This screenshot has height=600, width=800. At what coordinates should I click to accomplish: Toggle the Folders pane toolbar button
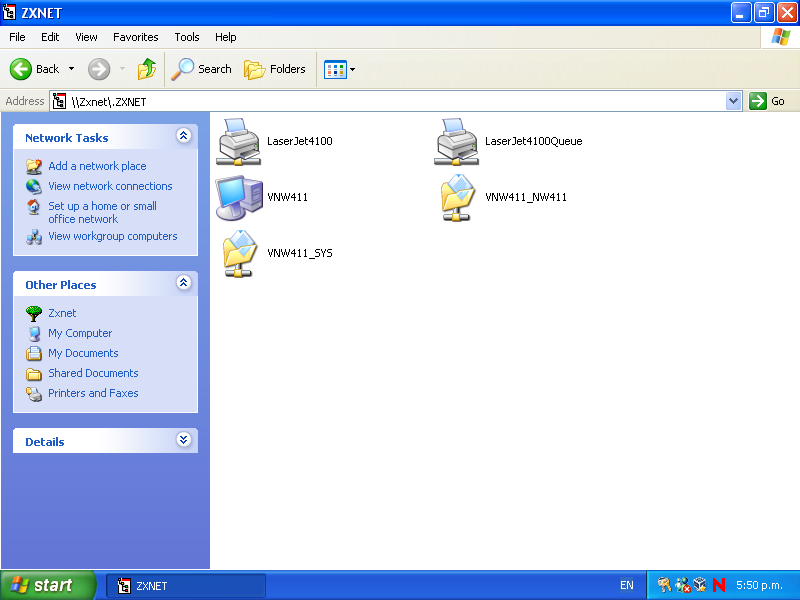tap(274, 69)
